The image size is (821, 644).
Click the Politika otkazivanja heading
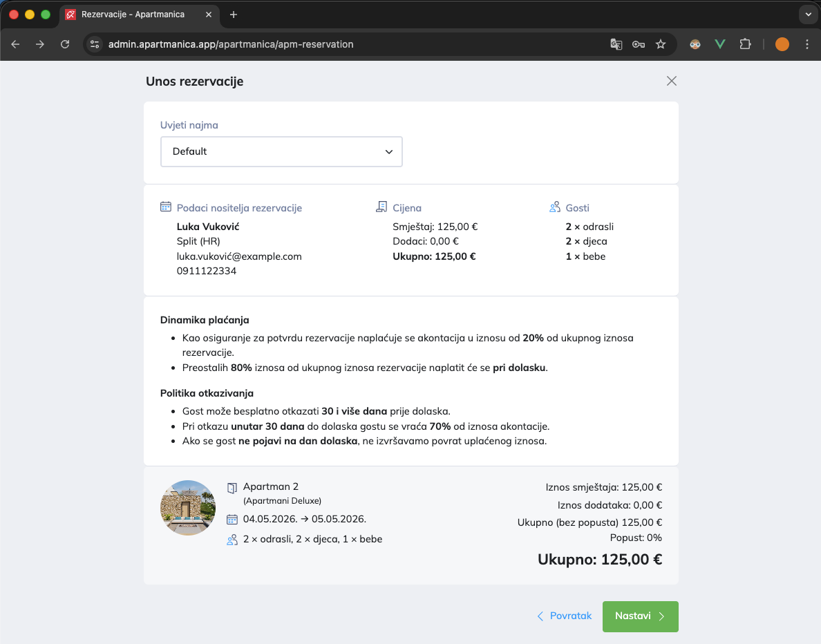point(207,393)
